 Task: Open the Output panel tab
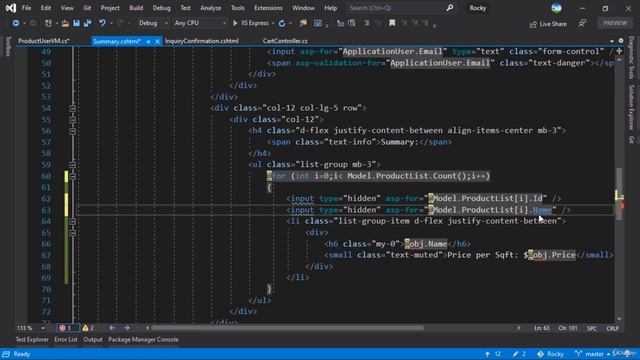click(93, 339)
